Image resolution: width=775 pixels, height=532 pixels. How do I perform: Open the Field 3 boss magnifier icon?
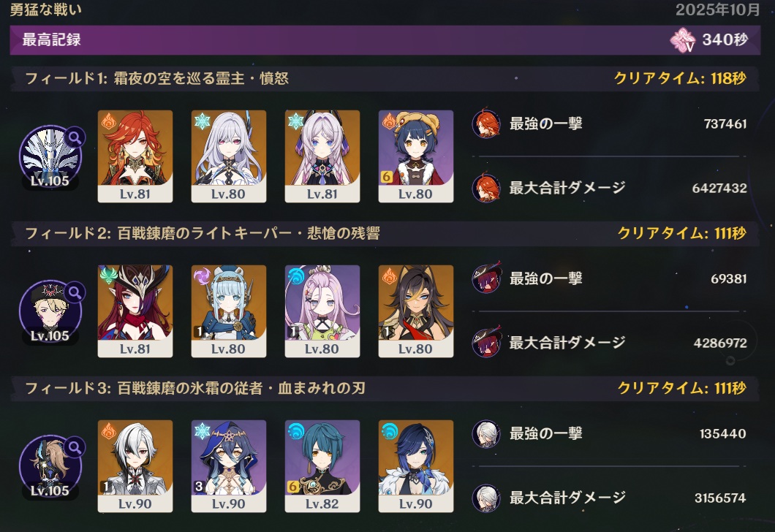tap(75, 448)
